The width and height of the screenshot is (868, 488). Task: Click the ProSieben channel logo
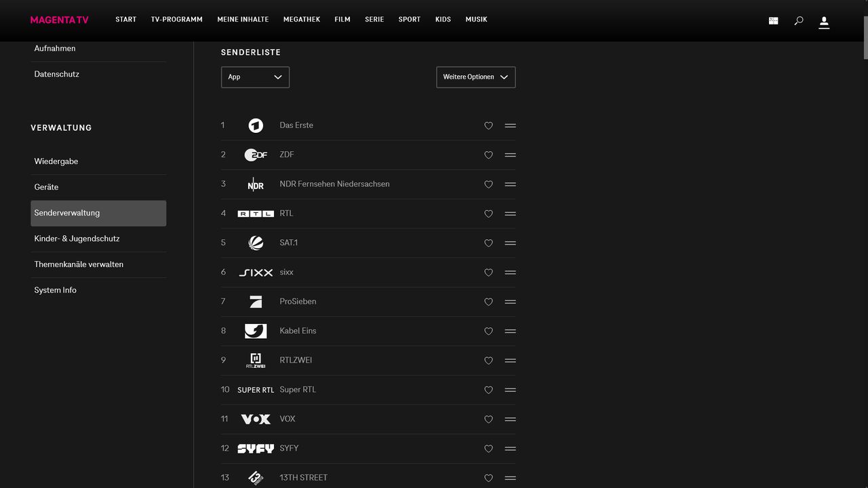[x=256, y=302]
